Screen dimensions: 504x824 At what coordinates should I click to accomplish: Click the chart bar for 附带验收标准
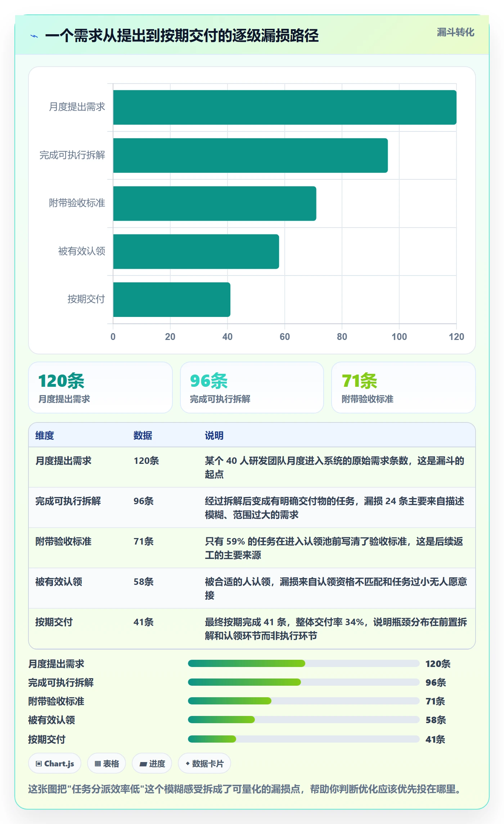click(215, 203)
